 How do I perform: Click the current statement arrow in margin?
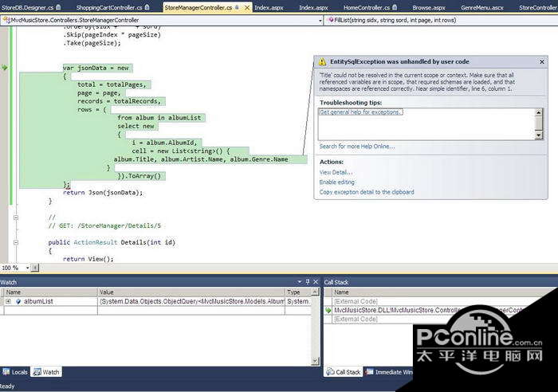pyautogui.click(x=5, y=69)
